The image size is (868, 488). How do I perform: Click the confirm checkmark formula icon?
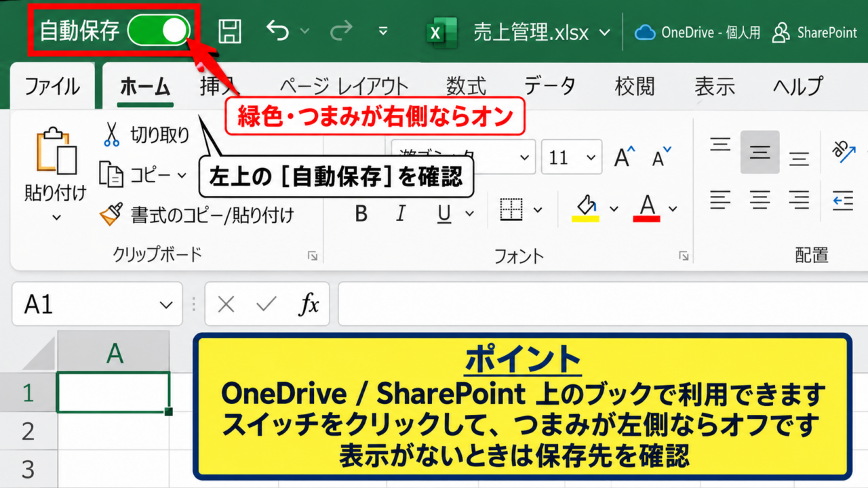point(267,305)
